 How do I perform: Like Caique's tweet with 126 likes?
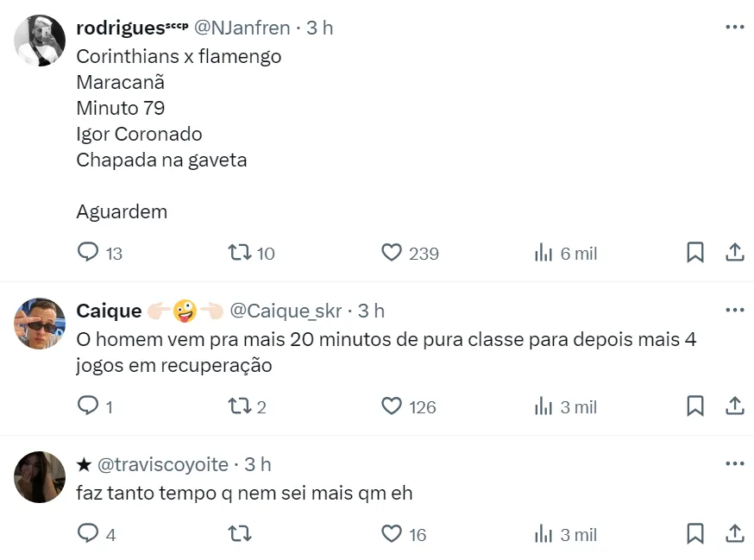(393, 406)
